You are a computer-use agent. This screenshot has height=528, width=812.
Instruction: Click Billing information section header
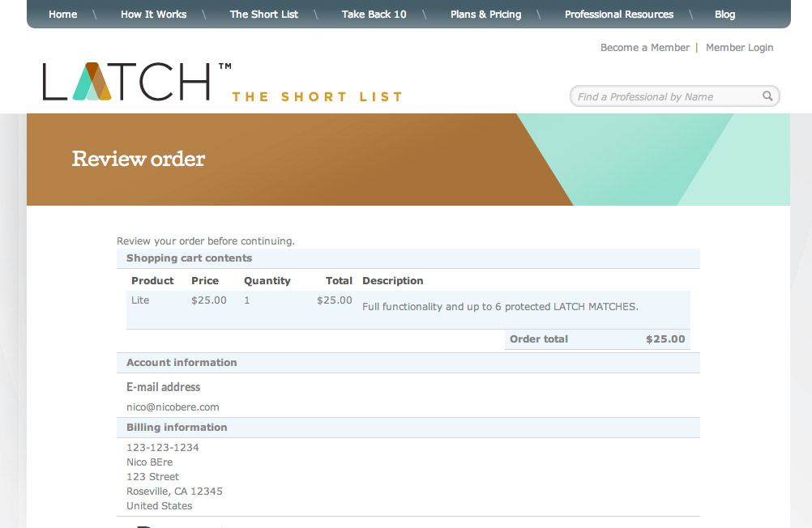point(408,428)
